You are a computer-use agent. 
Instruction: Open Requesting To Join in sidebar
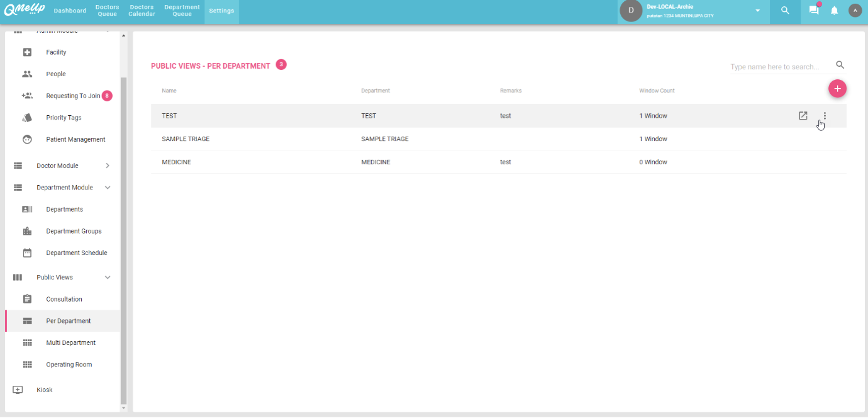(x=72, y=96)
